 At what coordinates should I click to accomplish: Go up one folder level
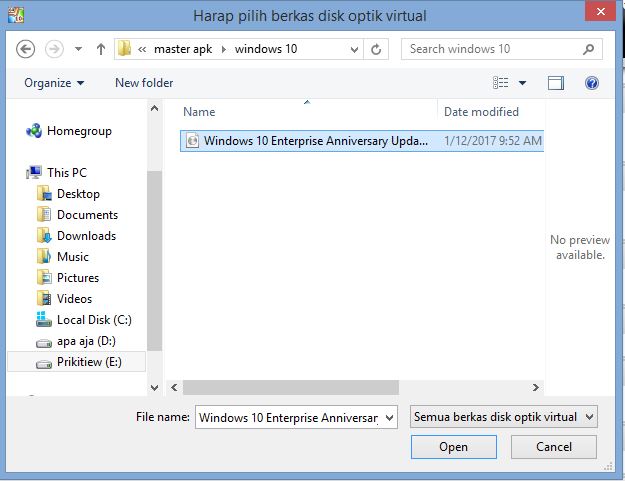click(x=101, y=49)
